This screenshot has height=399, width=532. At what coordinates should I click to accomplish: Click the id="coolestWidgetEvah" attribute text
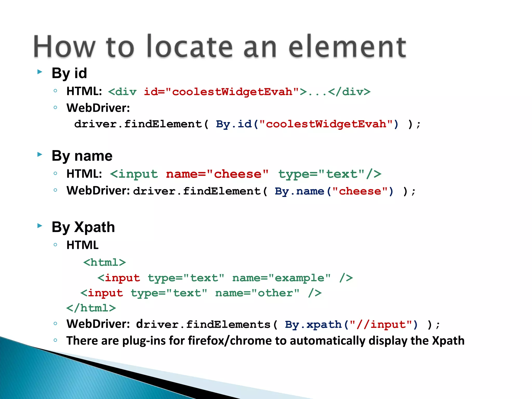[x=221, y=92]
